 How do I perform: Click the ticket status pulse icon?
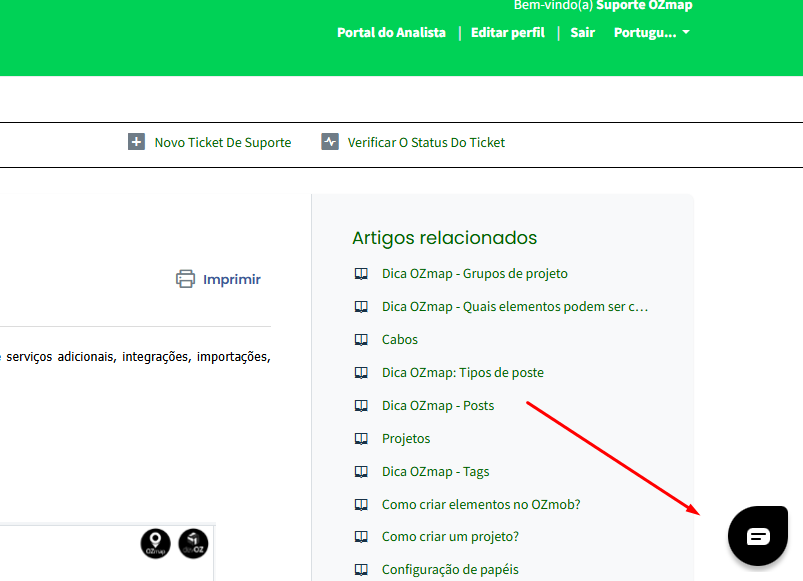[330, 142]
